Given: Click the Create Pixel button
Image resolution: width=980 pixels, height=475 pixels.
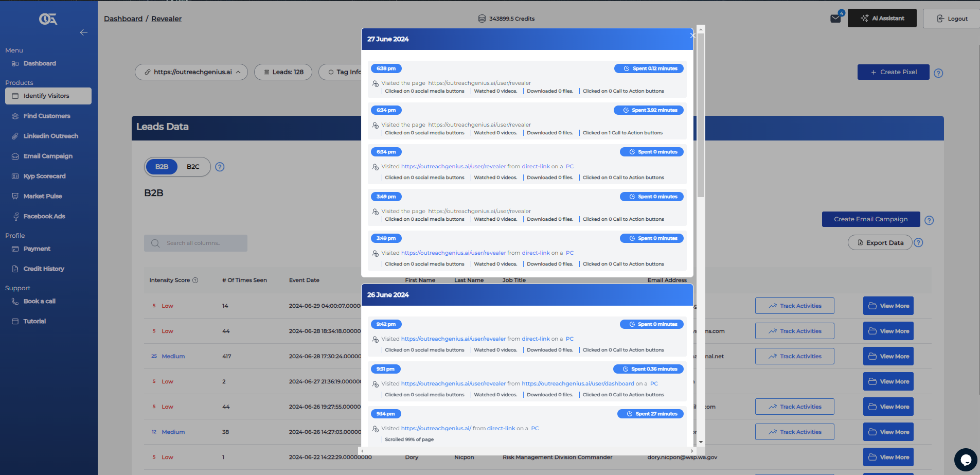Looking at the screenshot, I should pos(894,72).
